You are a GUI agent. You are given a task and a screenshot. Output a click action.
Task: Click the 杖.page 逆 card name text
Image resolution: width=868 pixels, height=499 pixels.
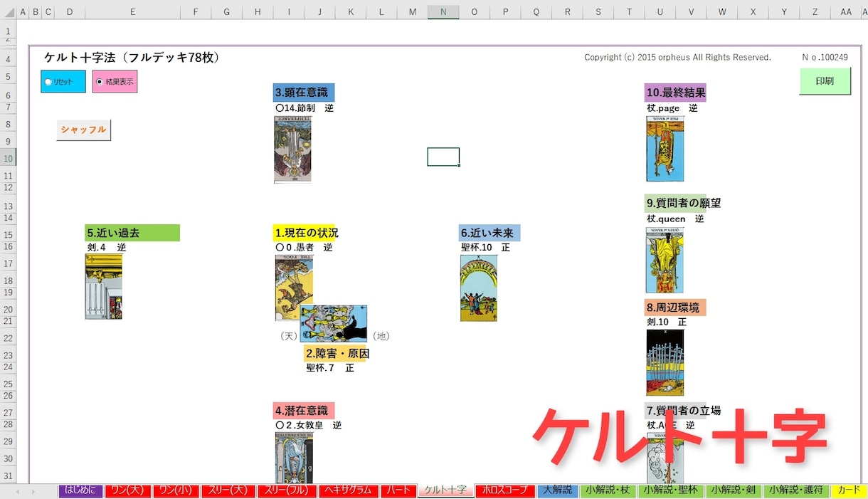[672, 108]
